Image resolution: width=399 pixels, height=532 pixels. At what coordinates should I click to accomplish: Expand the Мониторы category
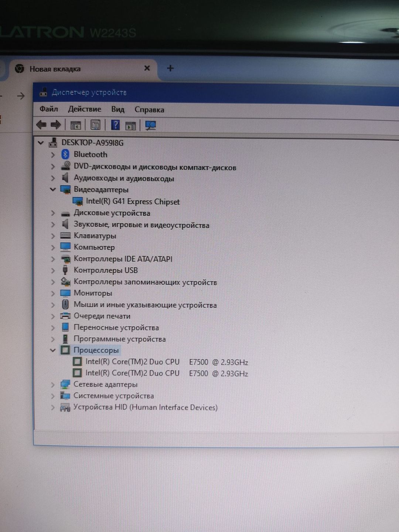(x=53, y=293)
